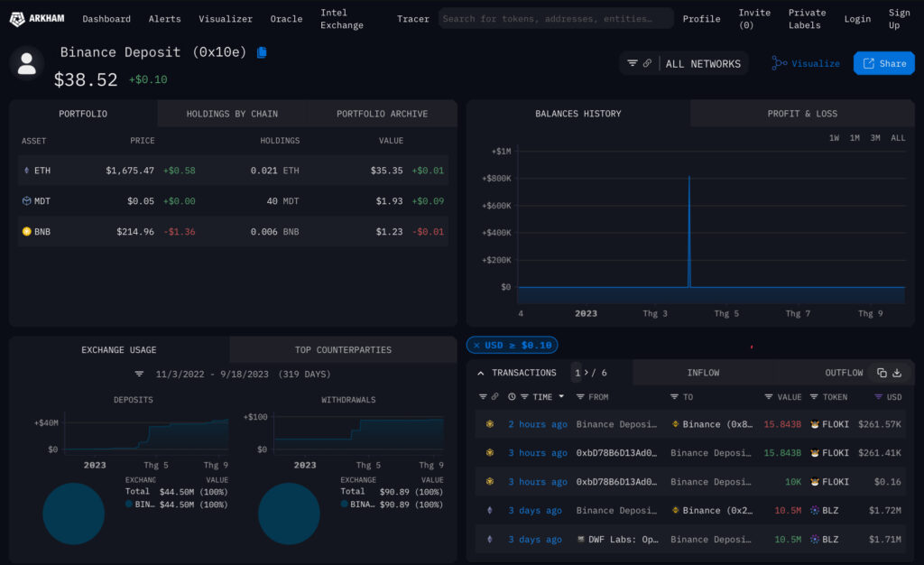924x565 pixels.
Task: Open the Oracle menu item
Action: (286, 19)
